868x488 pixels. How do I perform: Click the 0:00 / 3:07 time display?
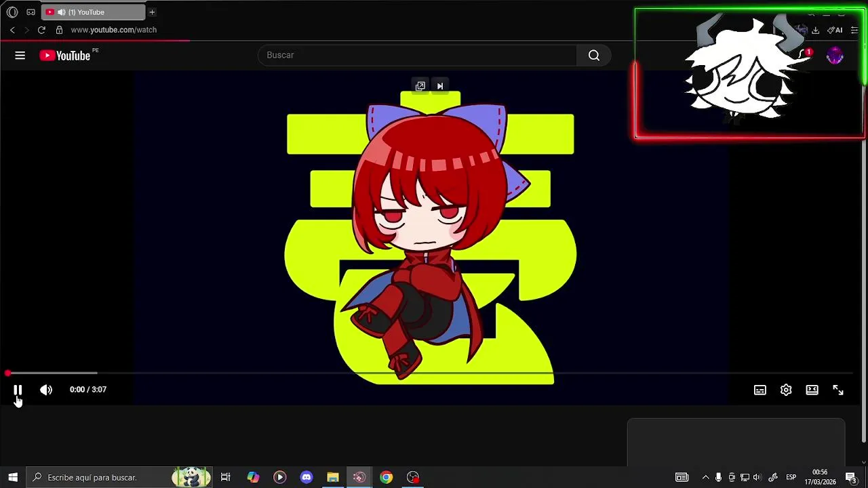[88, 390]
